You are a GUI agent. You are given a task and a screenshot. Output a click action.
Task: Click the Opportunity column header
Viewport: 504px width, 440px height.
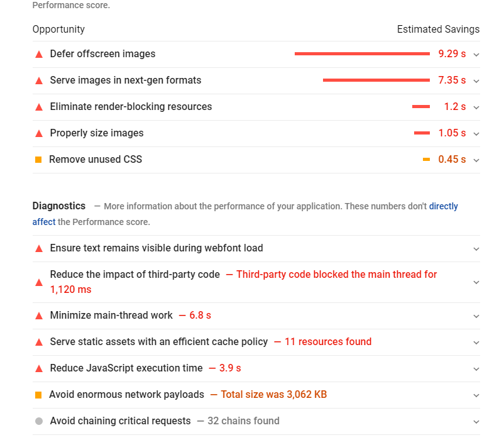pos(58,30)
